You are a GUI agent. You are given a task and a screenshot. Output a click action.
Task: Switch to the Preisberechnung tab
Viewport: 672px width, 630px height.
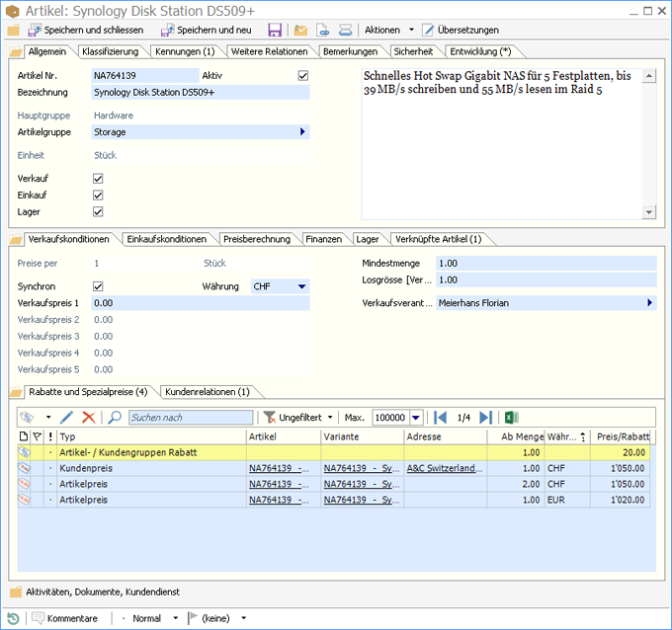click(x=257, y=239)
